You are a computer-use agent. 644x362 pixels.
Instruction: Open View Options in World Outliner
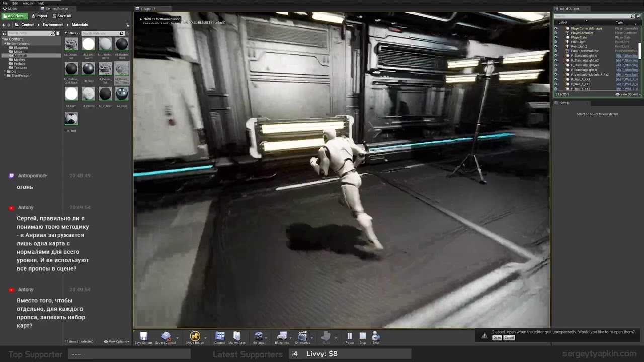628,94
